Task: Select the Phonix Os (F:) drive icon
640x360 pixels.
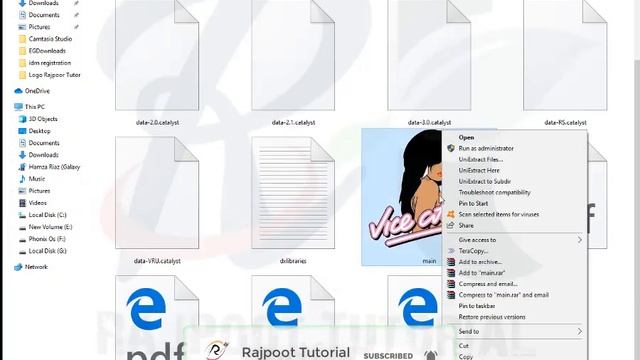Action: (22, 239)
